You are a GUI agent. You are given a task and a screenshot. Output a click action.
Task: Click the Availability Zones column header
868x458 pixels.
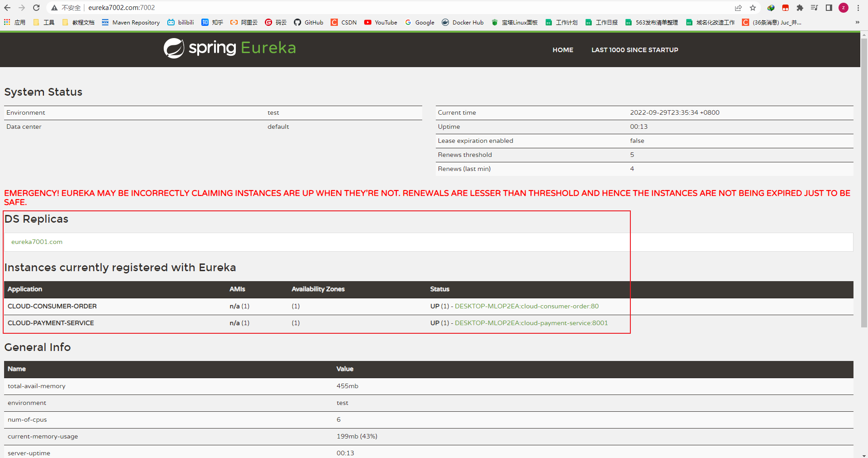pyautogui.click(x=318, y=289)
